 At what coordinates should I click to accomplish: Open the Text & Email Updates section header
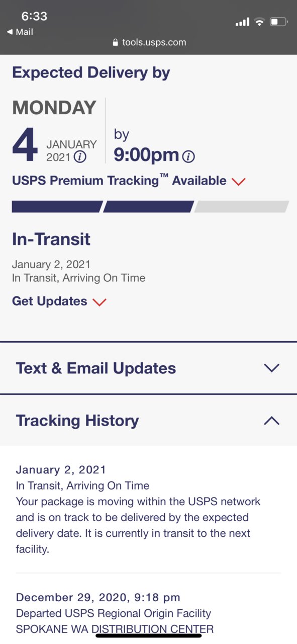(x=148, y=368)
